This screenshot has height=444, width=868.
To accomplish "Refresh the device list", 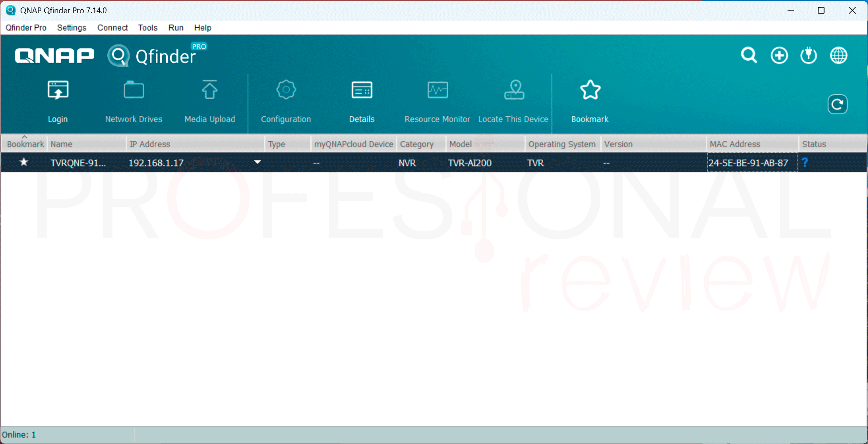I will point(837,105).
